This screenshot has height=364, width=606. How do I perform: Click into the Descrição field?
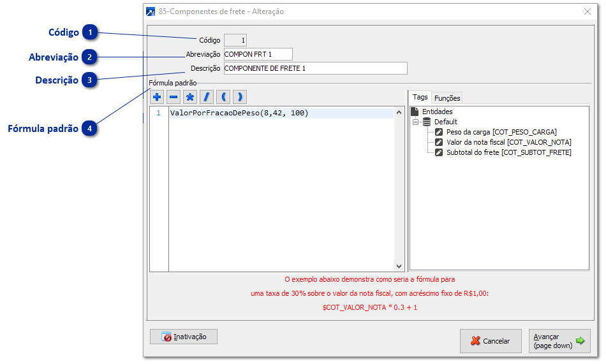[315, 68]
